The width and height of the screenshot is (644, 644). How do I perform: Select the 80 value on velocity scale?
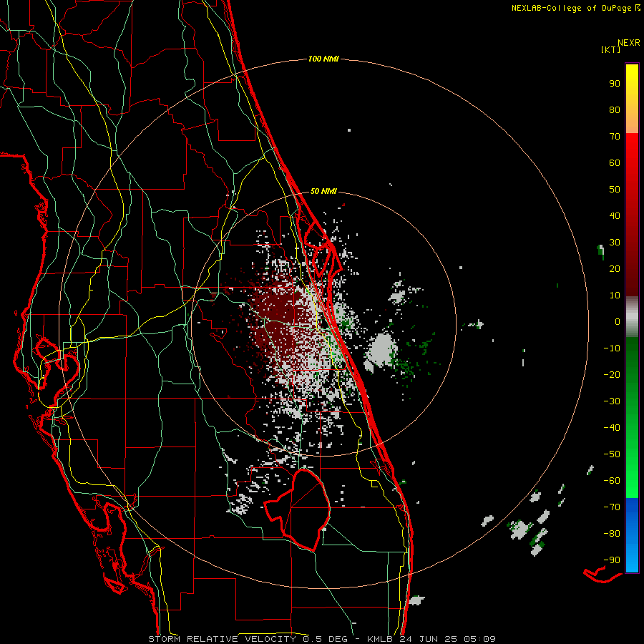[615, 109]
